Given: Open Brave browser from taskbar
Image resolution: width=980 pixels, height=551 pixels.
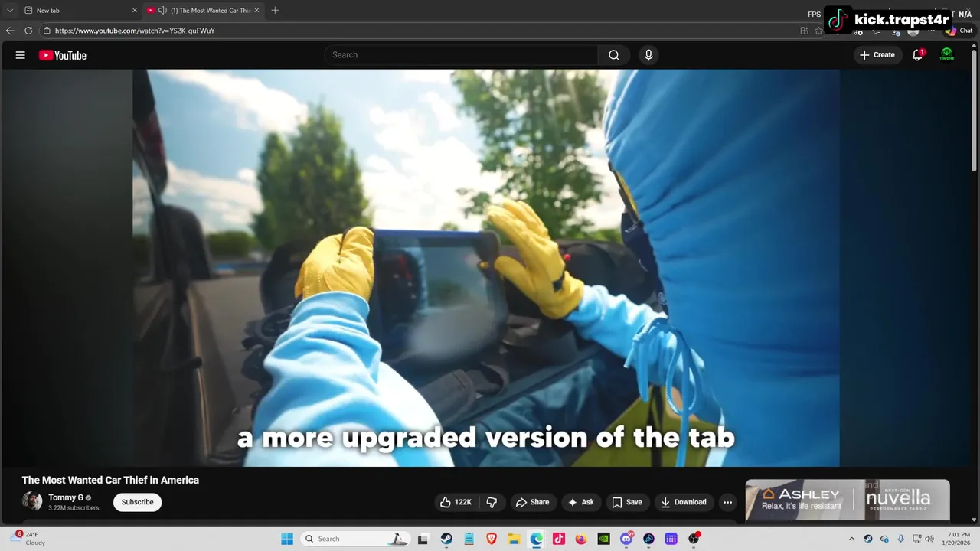Looking at the screenshot, I should 492,539.
